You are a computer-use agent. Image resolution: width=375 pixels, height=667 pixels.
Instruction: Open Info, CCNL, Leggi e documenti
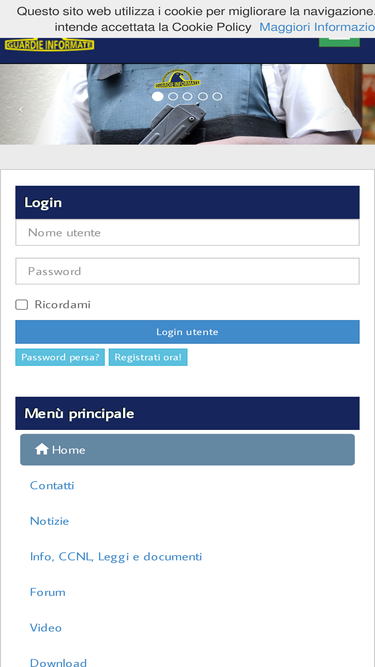coord(116,557)
